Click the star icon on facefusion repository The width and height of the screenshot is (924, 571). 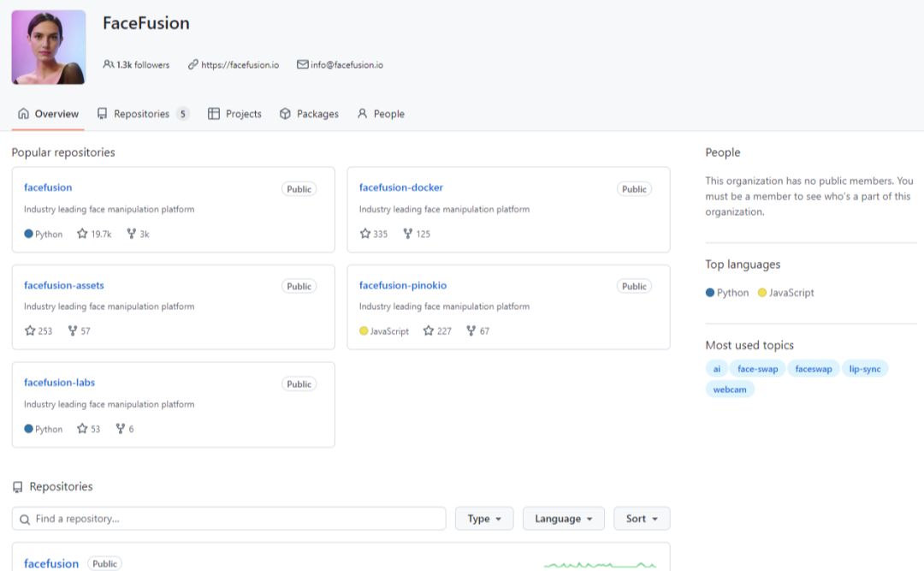click(83, 234)
